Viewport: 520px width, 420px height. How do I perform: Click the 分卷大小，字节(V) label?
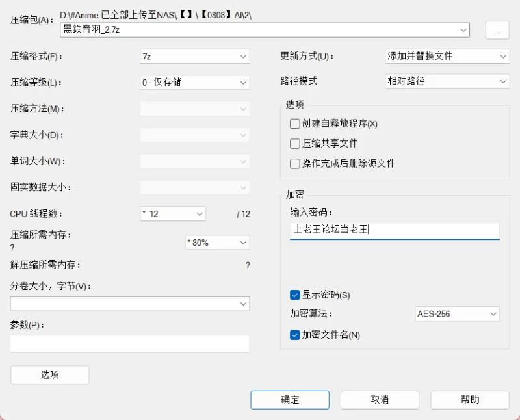click(51, 286)
